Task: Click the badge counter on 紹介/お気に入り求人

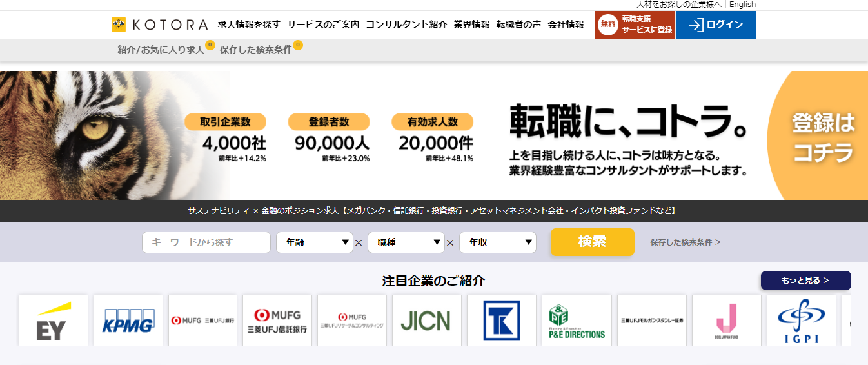Action: pyautogui.click(x=210, y=45)
